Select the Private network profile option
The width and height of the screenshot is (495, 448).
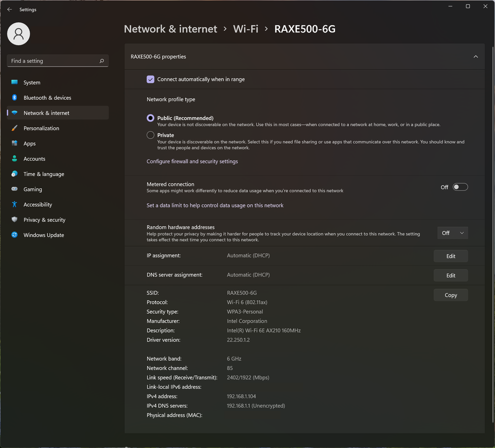coord(151,135)
